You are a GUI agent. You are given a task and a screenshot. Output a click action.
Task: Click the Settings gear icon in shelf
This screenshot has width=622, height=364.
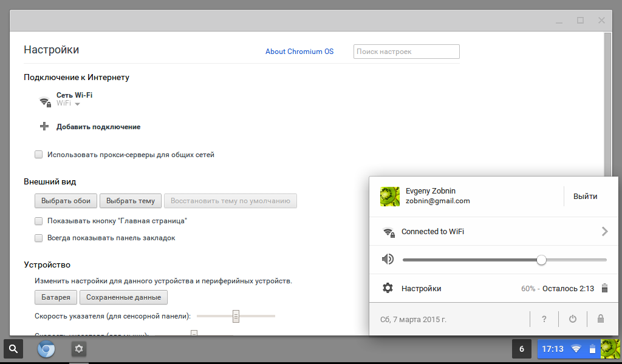79,349
